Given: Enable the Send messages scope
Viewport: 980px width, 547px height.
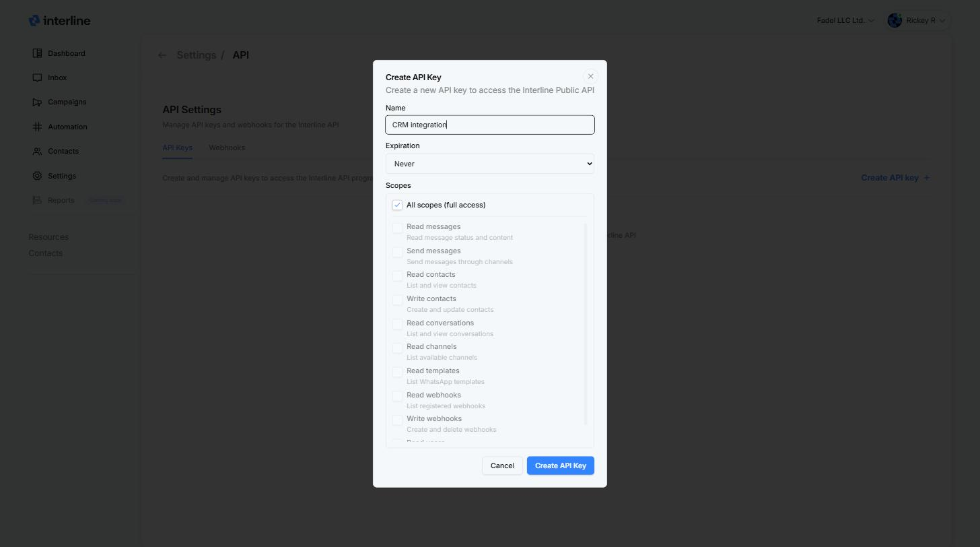Looking at the screenshot, I should pos(397,252).
